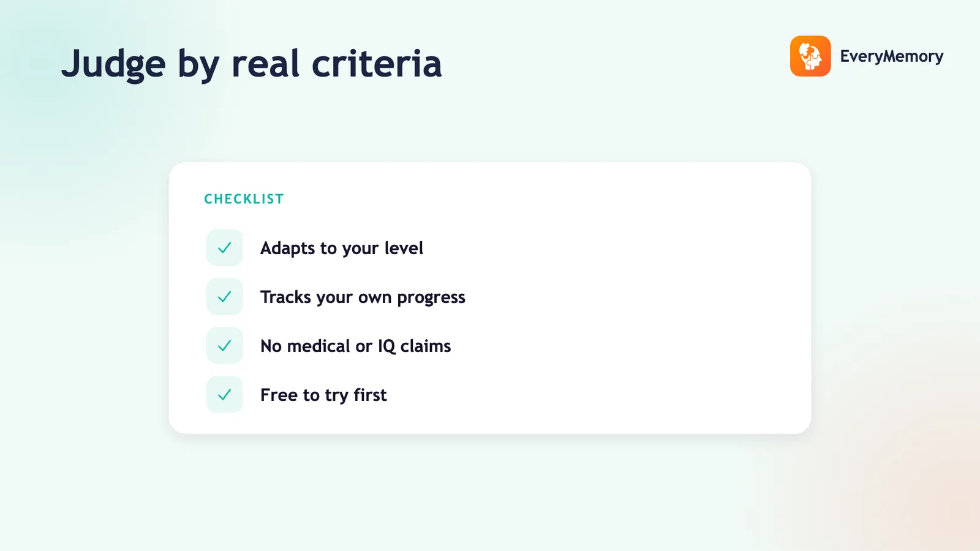Select the "Free to try first" text

pyautogui.click(x=323, y=395)
